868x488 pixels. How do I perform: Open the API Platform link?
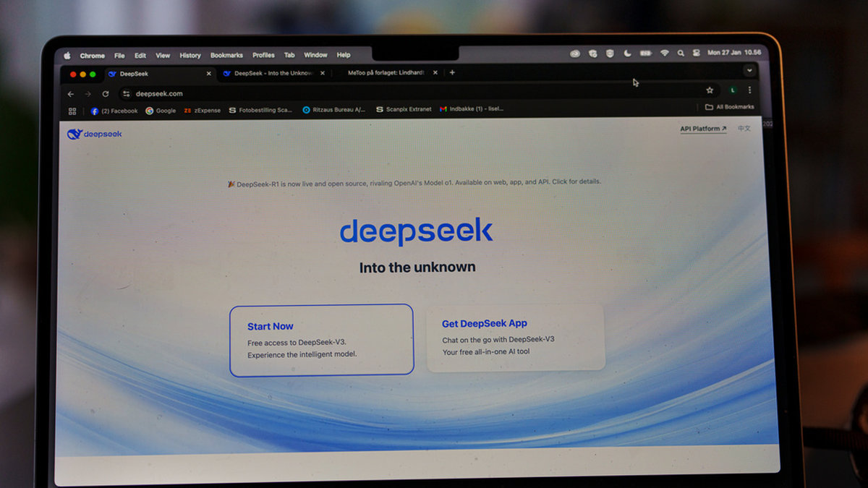703,129
